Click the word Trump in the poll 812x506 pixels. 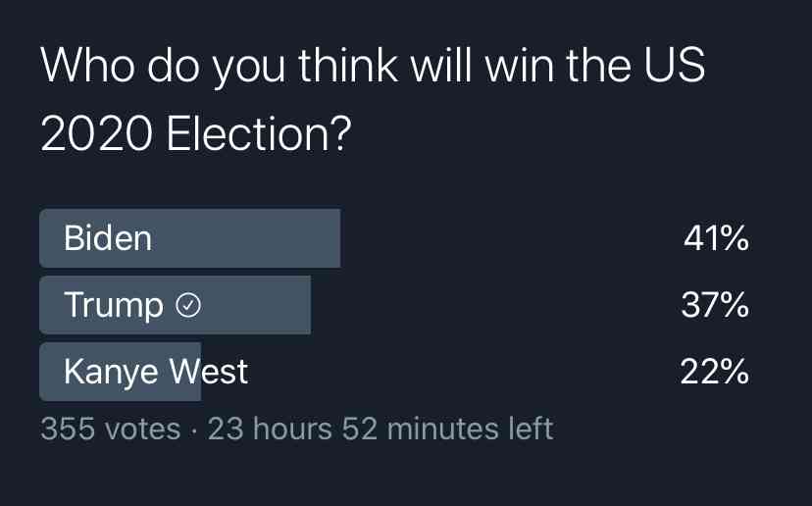[114, 306]
